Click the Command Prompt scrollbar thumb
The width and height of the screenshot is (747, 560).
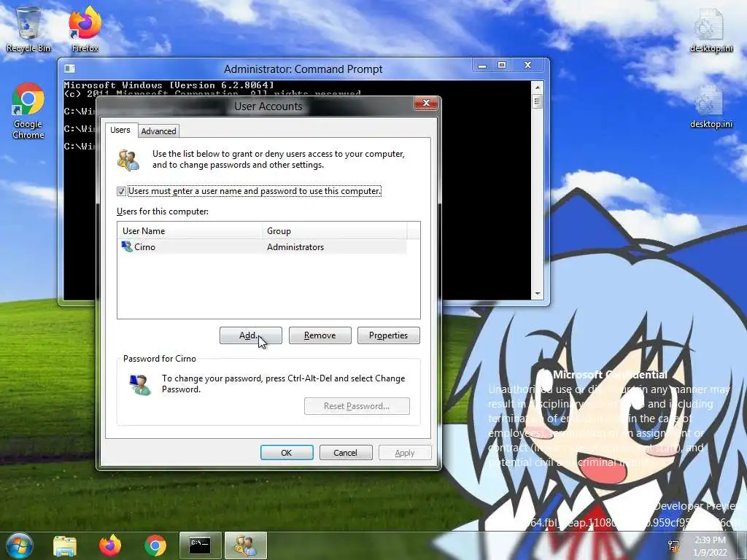538,101
